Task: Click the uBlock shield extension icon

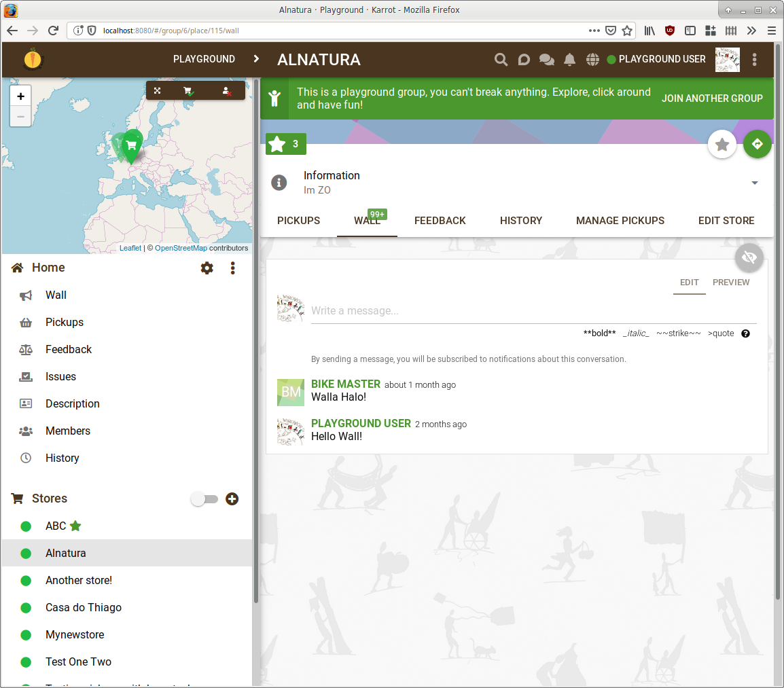Action: pyautogui.click(x=670, y=31)
